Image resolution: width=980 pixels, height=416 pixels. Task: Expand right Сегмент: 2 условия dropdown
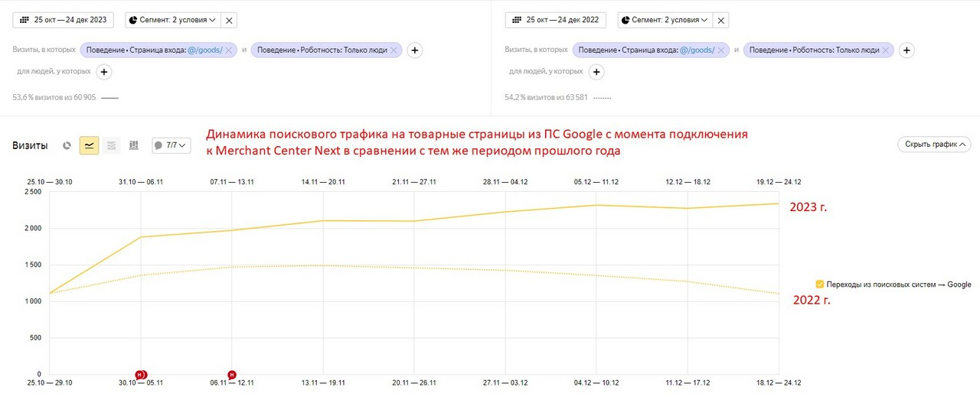[x=665, y=20]
